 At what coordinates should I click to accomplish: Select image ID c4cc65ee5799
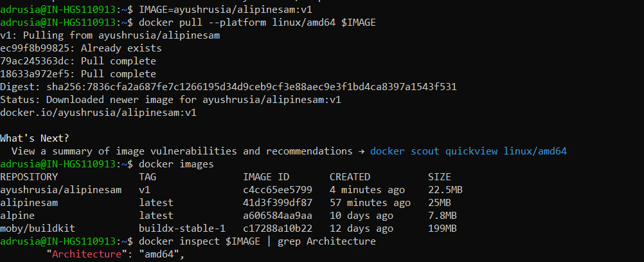pyautogui.click(x=277, y=190)
